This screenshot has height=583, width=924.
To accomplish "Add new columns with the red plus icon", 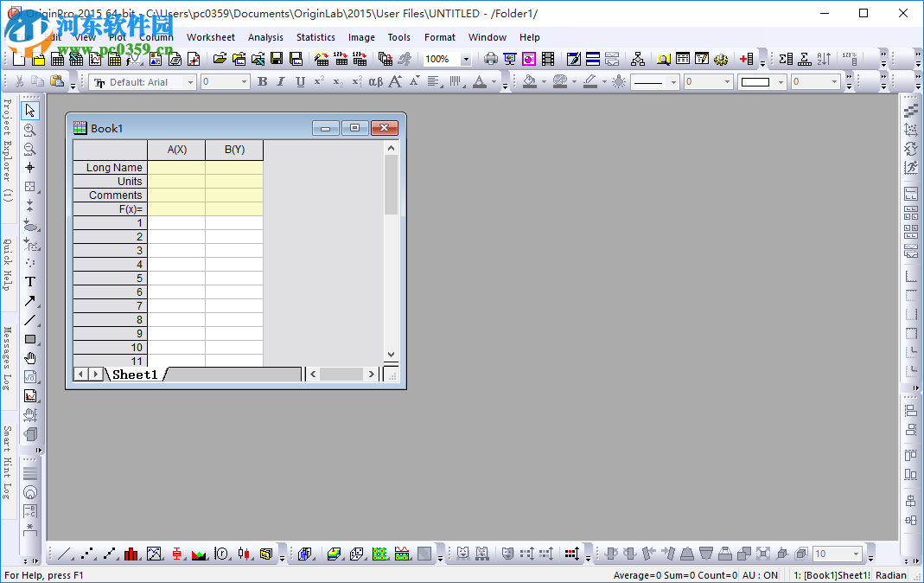I will coord(746,59).
